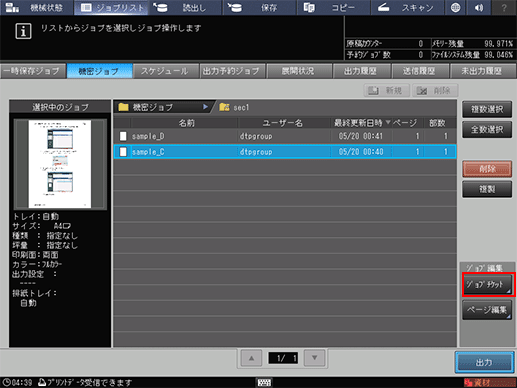Click the breadcrumb arrow after 機密ジョブ

coord(205,107)
